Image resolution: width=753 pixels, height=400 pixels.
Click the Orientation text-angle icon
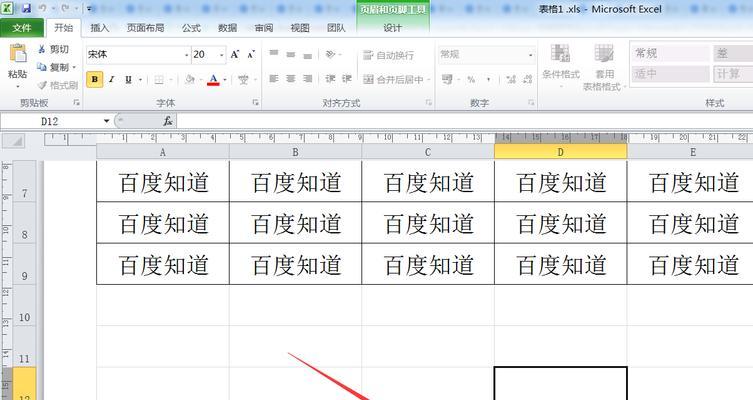point(330,54)
